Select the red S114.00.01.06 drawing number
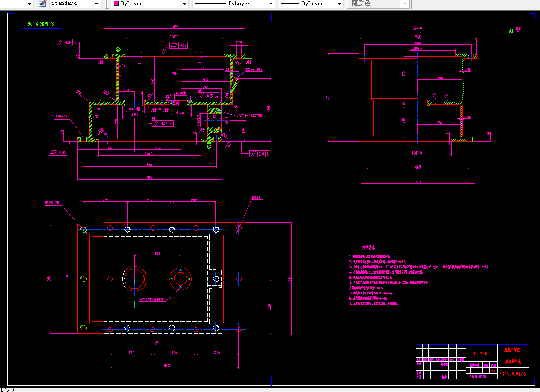 click(513, 374)
